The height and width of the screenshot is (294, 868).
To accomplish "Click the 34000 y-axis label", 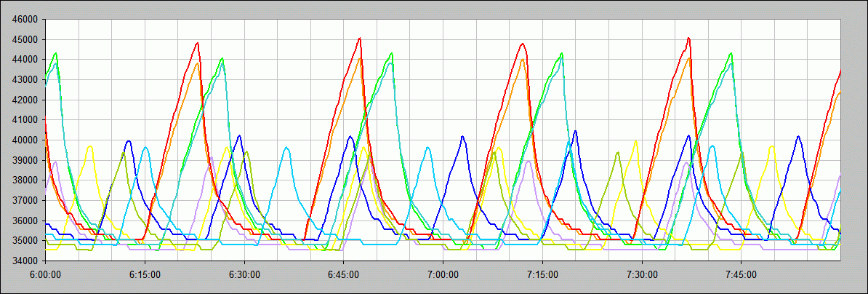I will point(24,261).
